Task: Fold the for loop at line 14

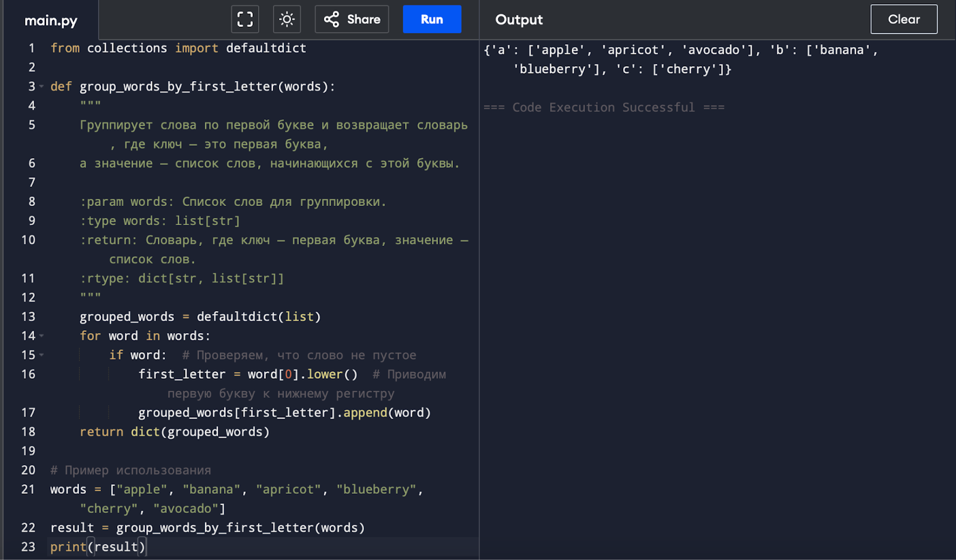Action: (x=42, y=336)
